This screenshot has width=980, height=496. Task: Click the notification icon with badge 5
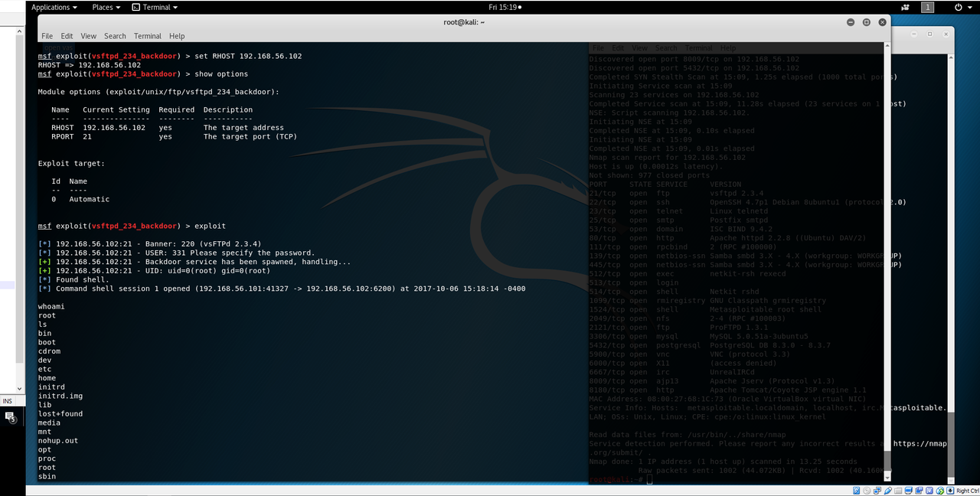click(x=11, y=417)
